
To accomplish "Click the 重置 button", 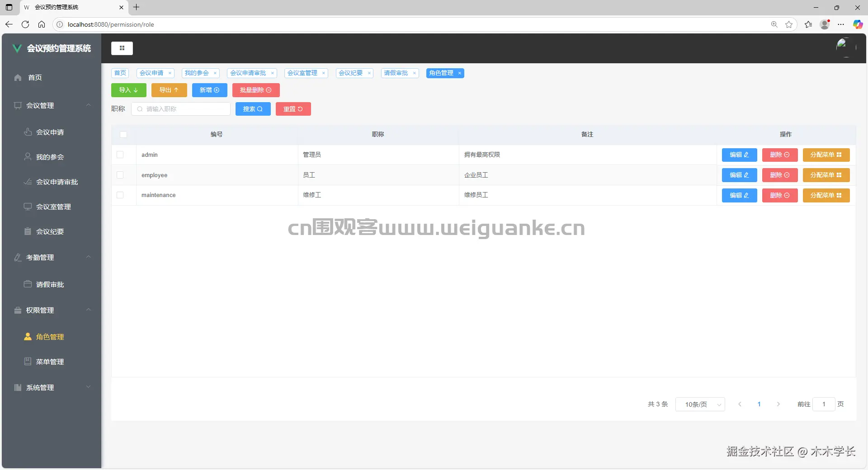I will pyautogui.click(x=293, y=109).
